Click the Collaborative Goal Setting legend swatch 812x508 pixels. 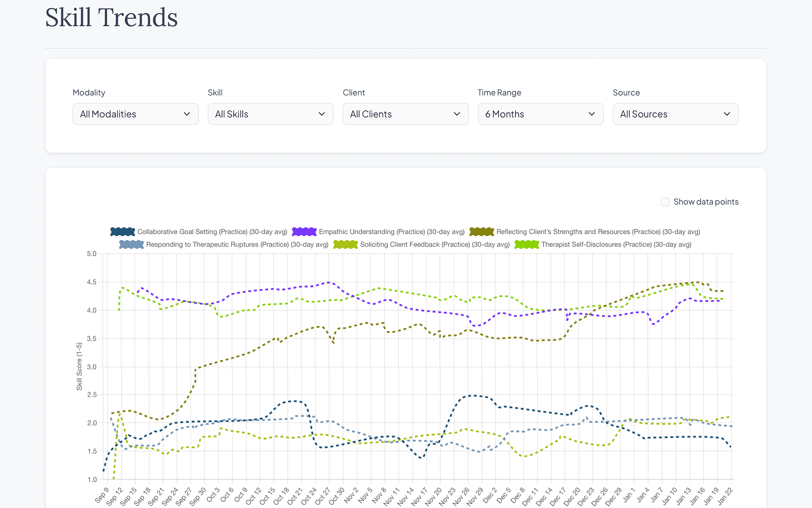123,232
